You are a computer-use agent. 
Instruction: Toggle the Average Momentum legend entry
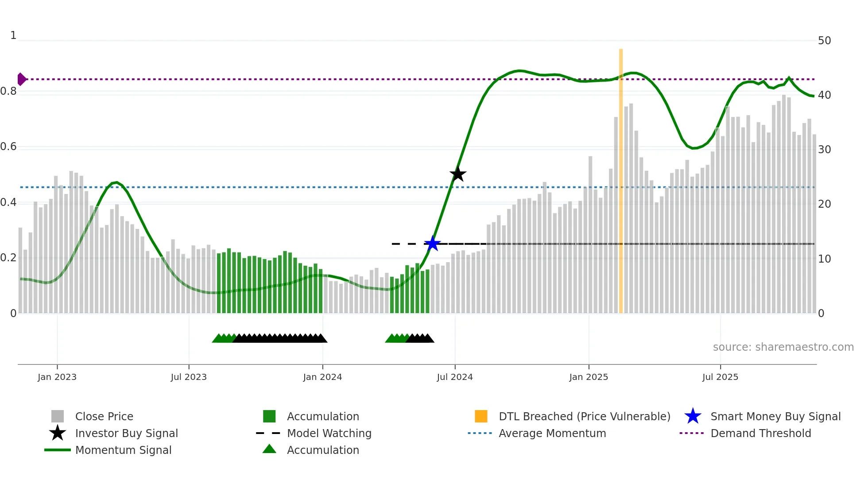coord(552,433)
